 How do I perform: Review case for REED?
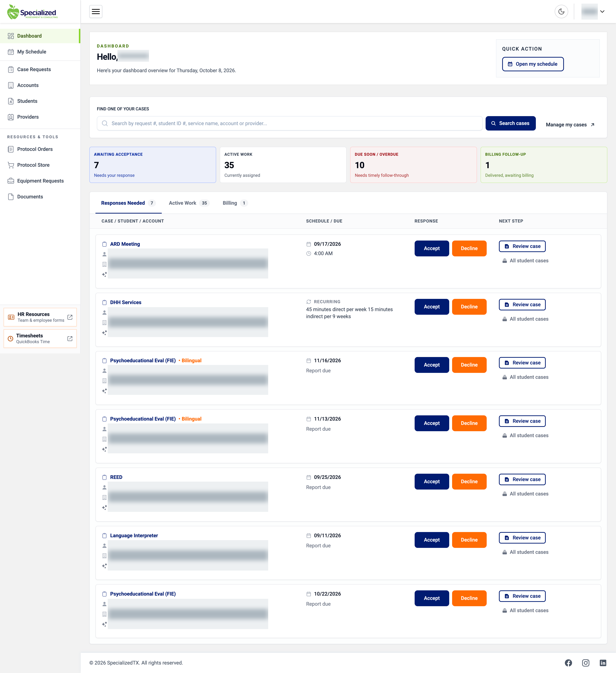pos(522,479)
